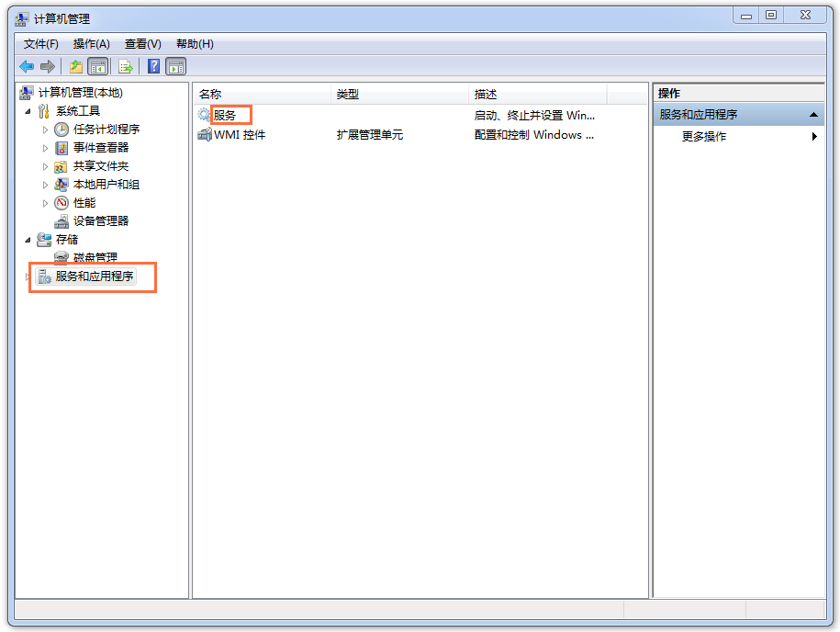Image resolution: width=840 pixels, height=632 pixels.
Task: Open the 操作(A) menu
Action: 91,44
